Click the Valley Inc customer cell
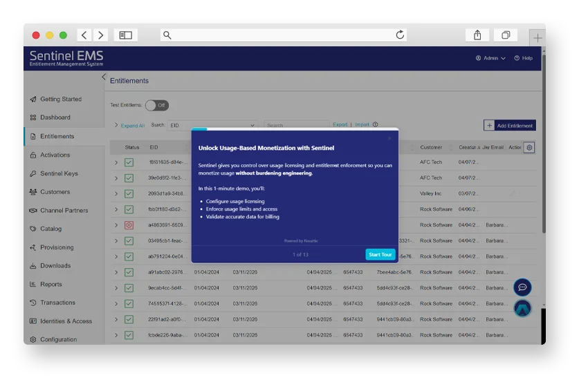588x380 pixels. pyautogui.click(x=430, y=194)
